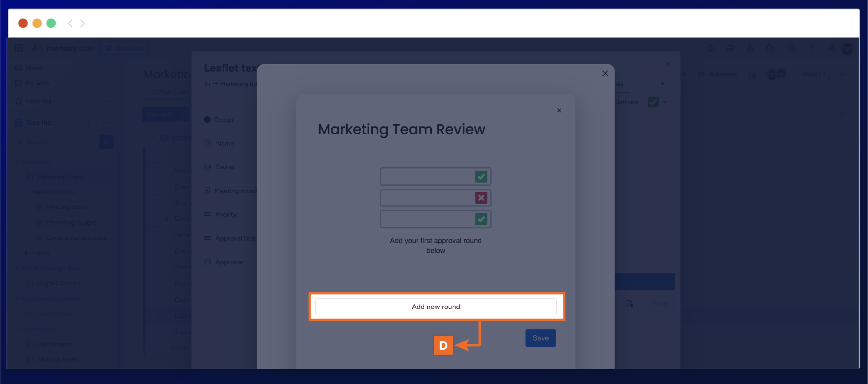This screenshot has width=868, height=384.
Task: Expand the Favorites section chevron
Action: click(x=107, y=101)
